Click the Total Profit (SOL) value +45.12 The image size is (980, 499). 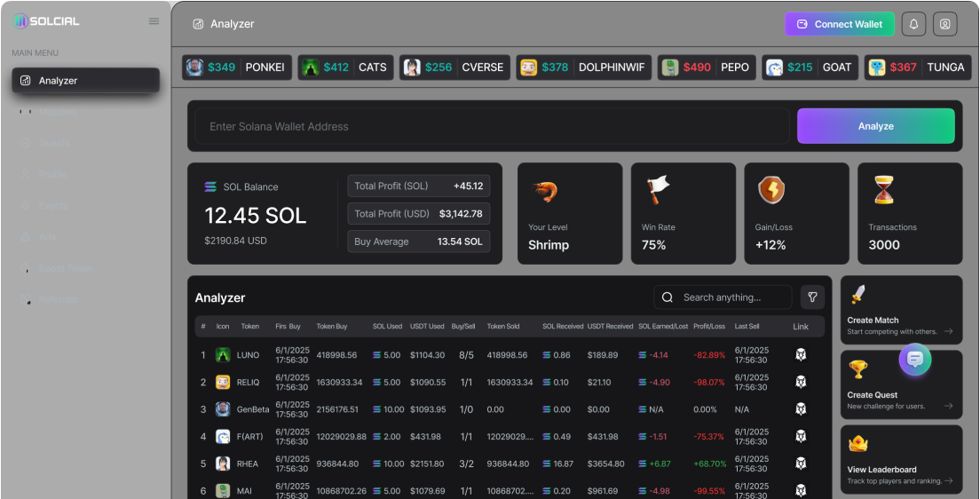coord(468,186)
